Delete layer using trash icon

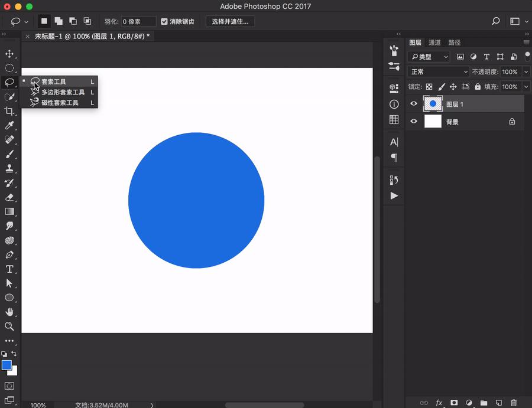click(514, 403)
